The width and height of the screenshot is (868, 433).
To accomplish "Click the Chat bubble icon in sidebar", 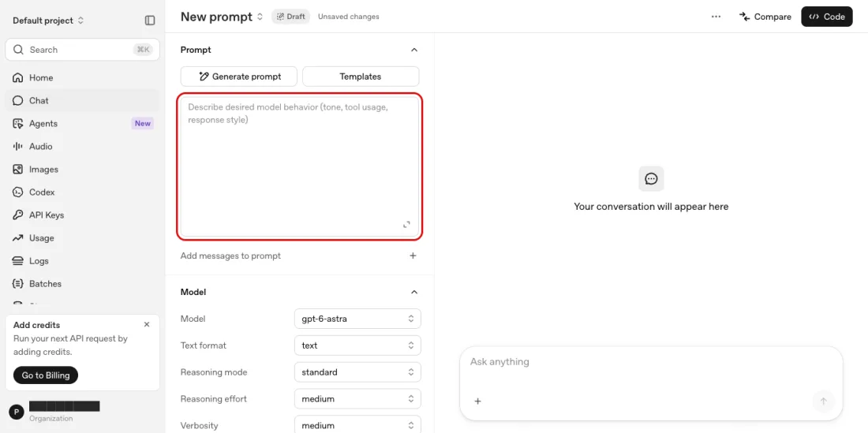I will (17, 101).
